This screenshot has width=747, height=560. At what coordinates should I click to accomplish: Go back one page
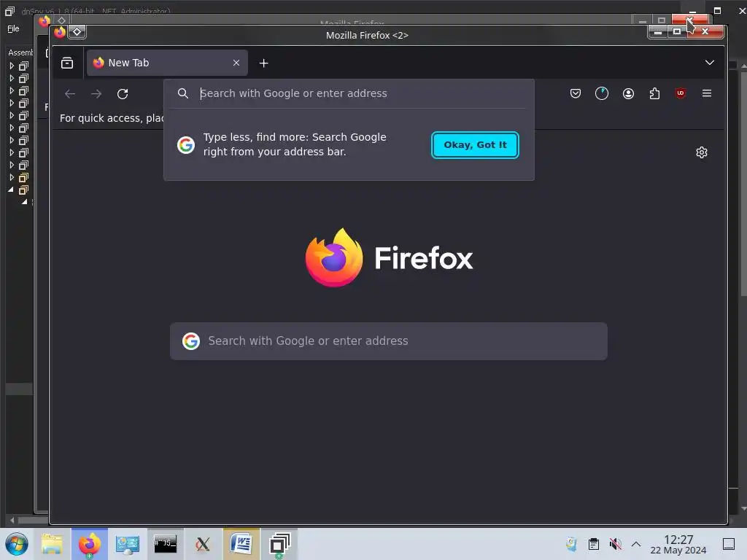click(70, 94)
